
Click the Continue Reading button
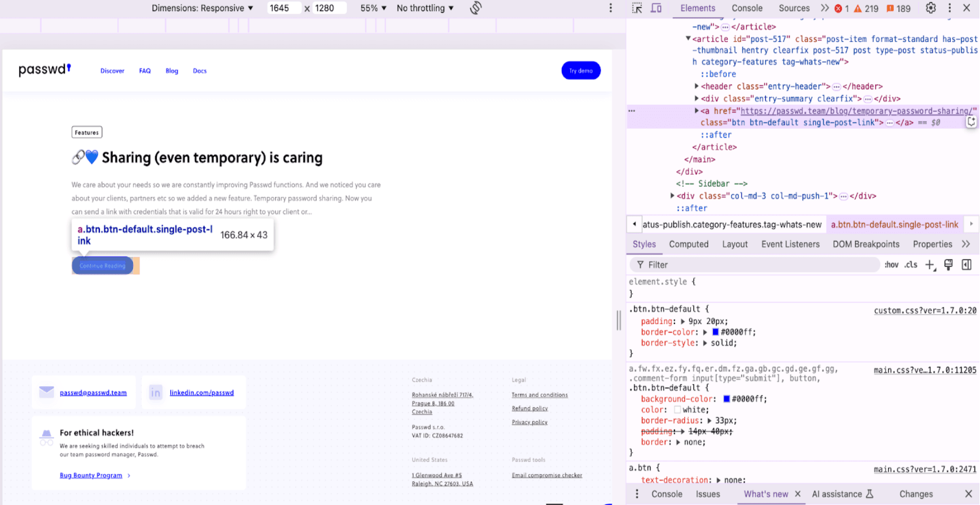click(103, 266)
